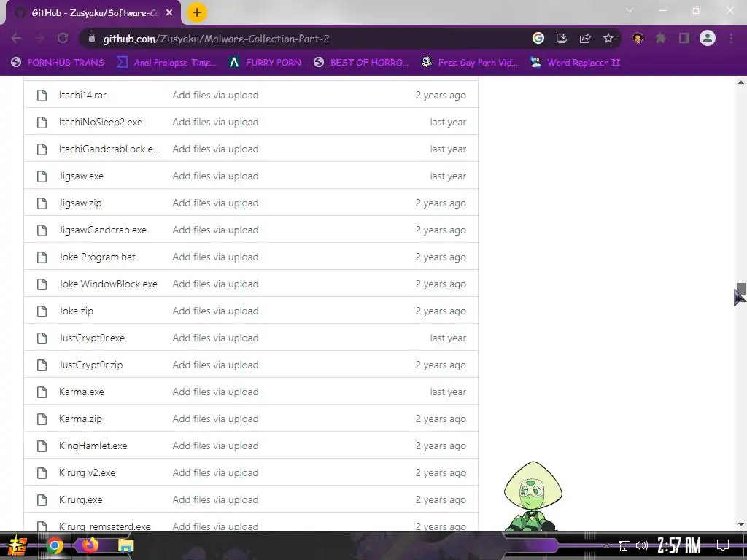747x560 pixels.
Task: Open the avatar extension icon in toolbar
Action: 638,38
